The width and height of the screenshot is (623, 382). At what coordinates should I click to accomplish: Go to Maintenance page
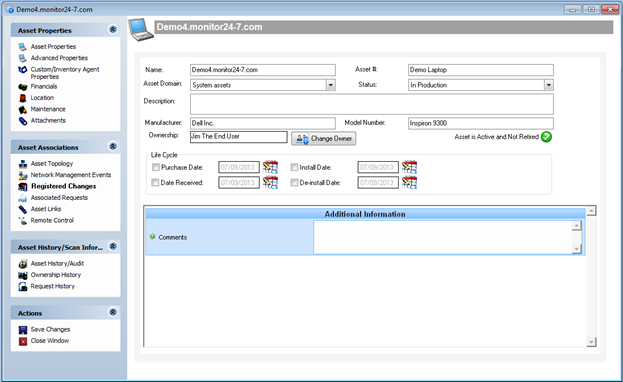[48, 109]
